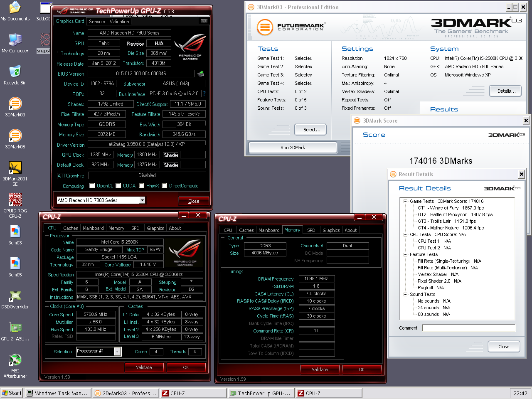The width and height of the screenshot is (532, 399).
Task: Close the 3DMark Score dialog
Action: click(x=526, y=121)
